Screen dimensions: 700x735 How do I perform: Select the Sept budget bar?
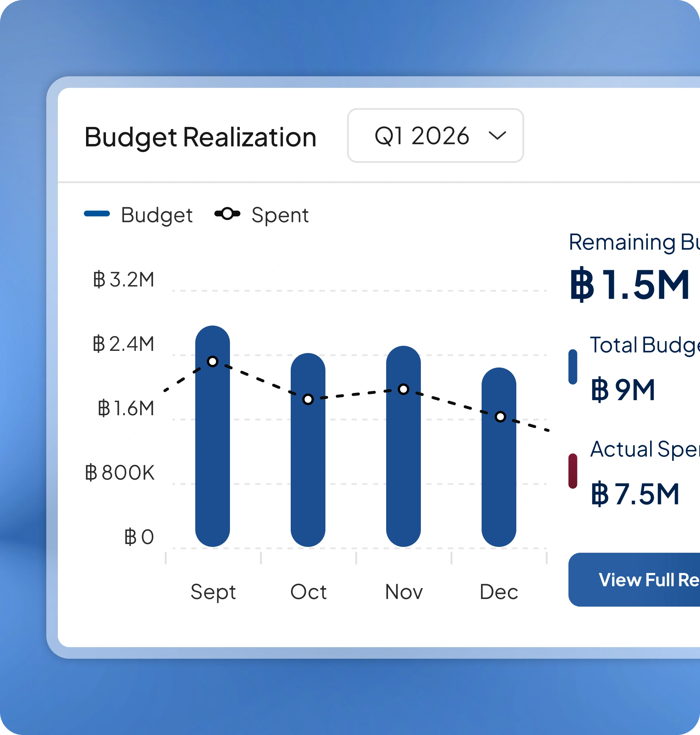[x=213, y=436]
